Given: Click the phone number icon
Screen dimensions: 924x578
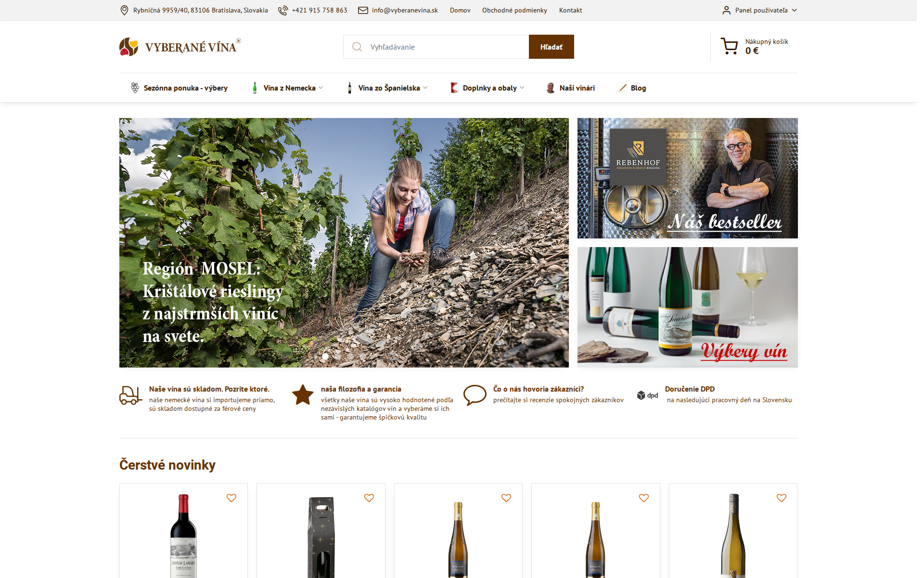Looking at the screenshot, I should click(283, 10).
